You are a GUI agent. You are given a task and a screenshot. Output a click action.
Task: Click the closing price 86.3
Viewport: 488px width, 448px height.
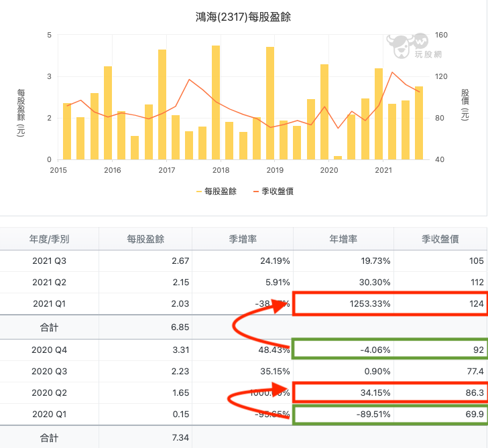pyautogui.click(x=475, y=393)
